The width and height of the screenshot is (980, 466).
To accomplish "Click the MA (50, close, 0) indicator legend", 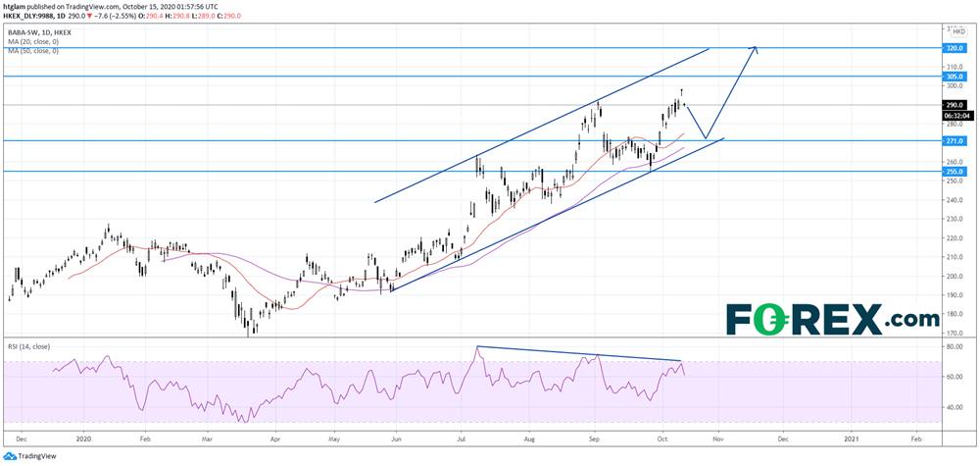I will (x=34, y=50).
